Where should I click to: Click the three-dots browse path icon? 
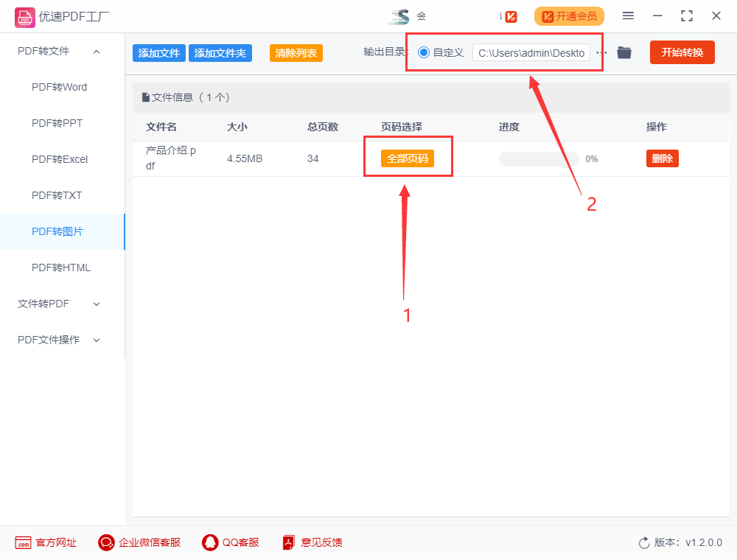(601, 52)
